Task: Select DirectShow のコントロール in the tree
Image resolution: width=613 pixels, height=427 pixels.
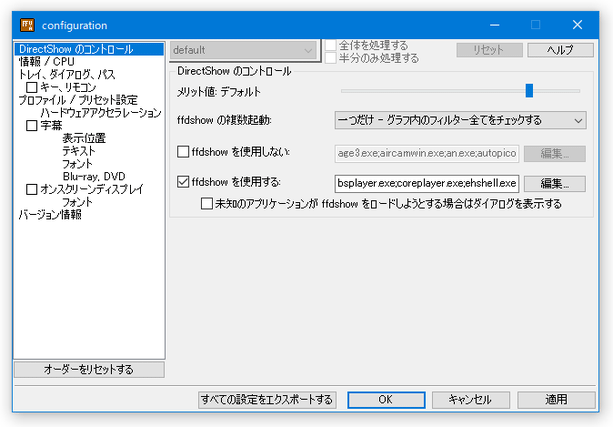Action: coord(89,49)
